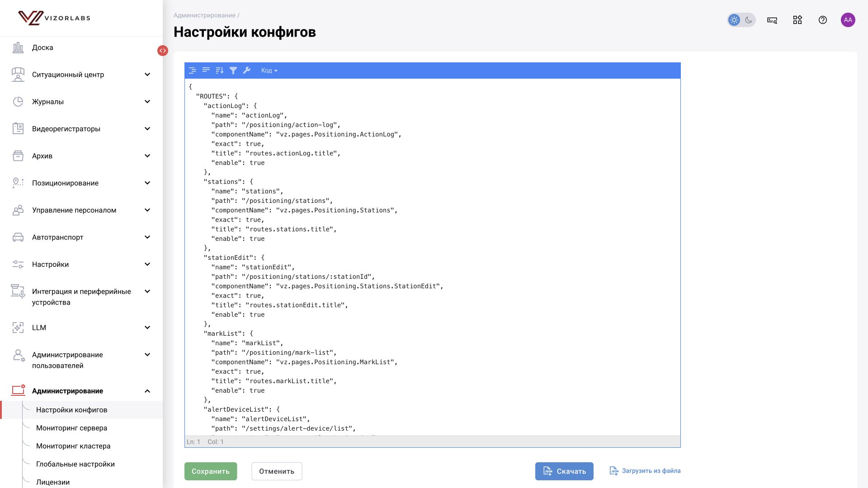Viewport: 868px width, 488px height.
Task: Click the Позиционирование pin icon
Action: (18, 183)
